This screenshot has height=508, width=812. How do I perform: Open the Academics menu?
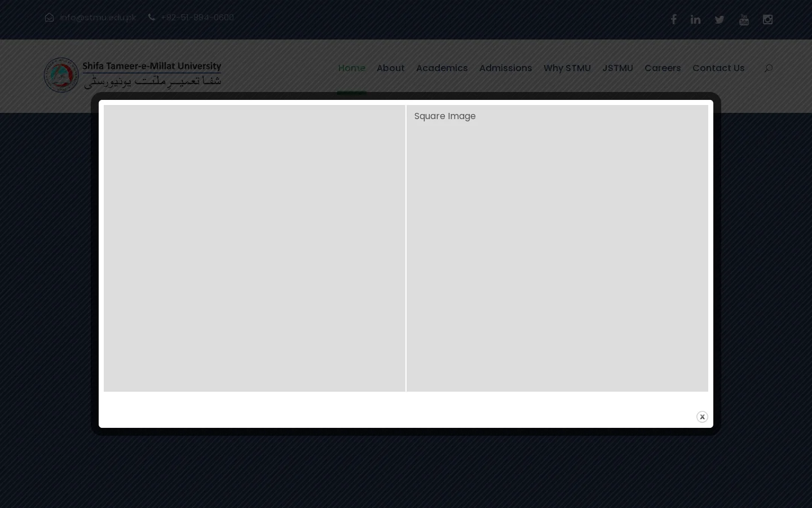[x=442, y=68]
